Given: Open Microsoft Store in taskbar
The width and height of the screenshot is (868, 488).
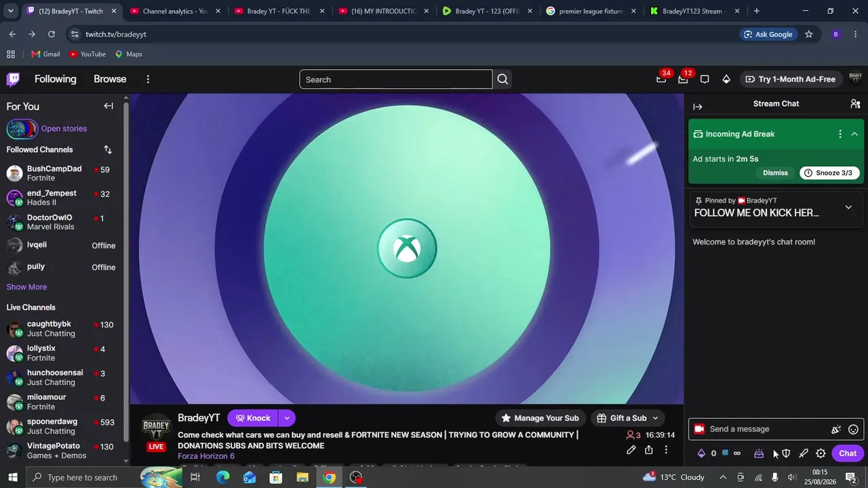Looking at the screenshot, I should click(x=275, y=477).
